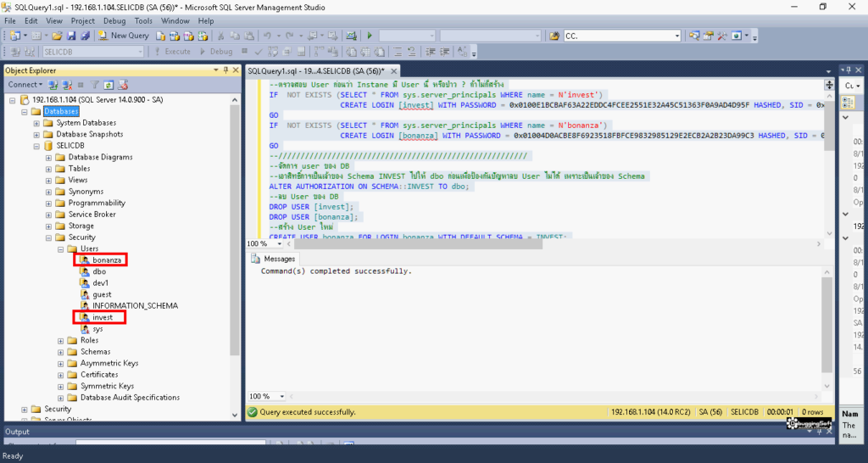Open the Project menu

point(83,21)
